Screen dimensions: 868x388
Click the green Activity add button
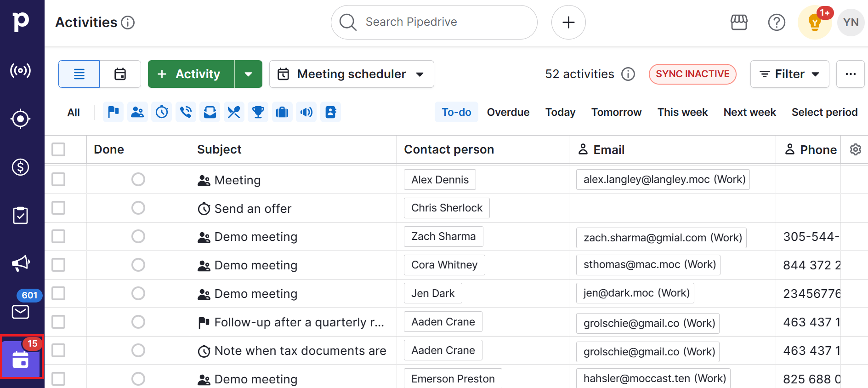tap(191, 74)
